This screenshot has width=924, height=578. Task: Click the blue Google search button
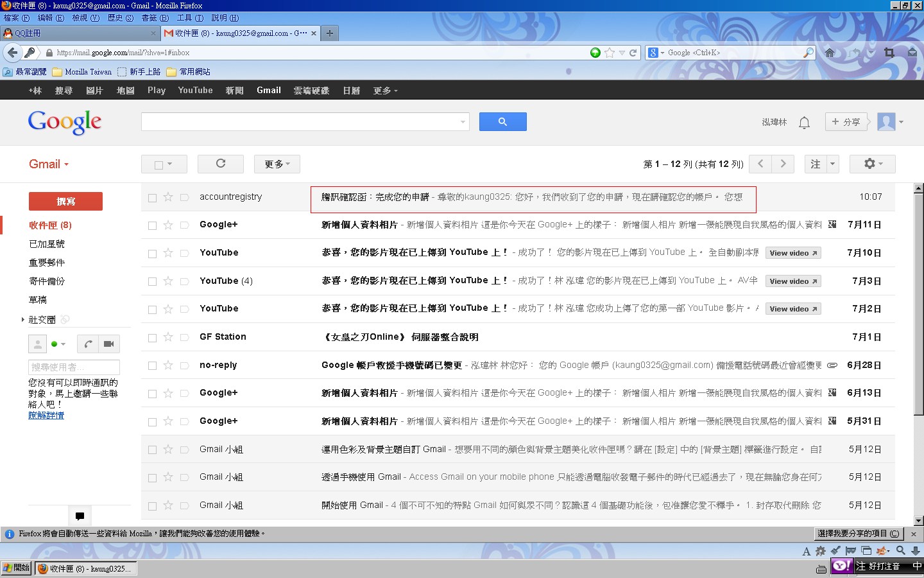click(x=502, y=121)
